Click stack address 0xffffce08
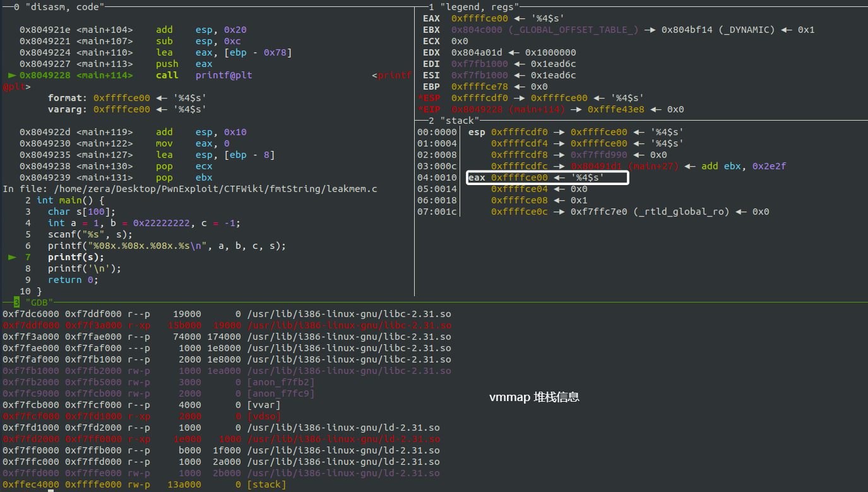This screenshot has height=492, width=868. 520,200
